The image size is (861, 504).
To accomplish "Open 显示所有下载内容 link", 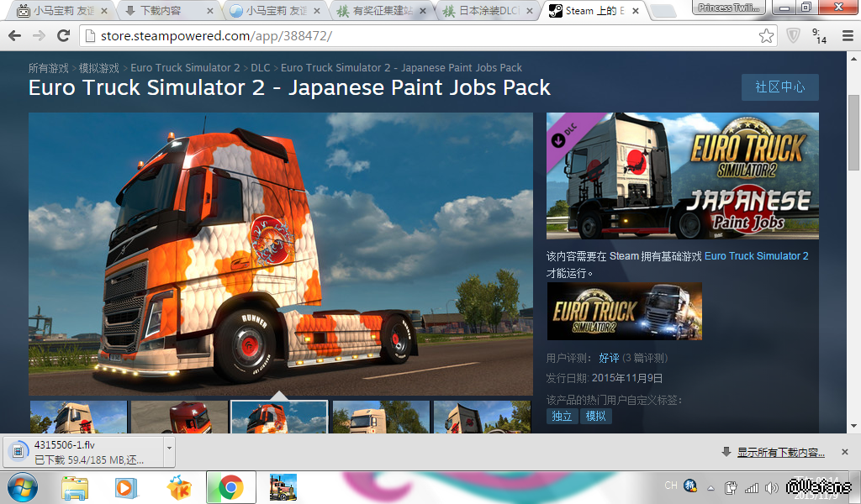I will [x=780, y=453].
